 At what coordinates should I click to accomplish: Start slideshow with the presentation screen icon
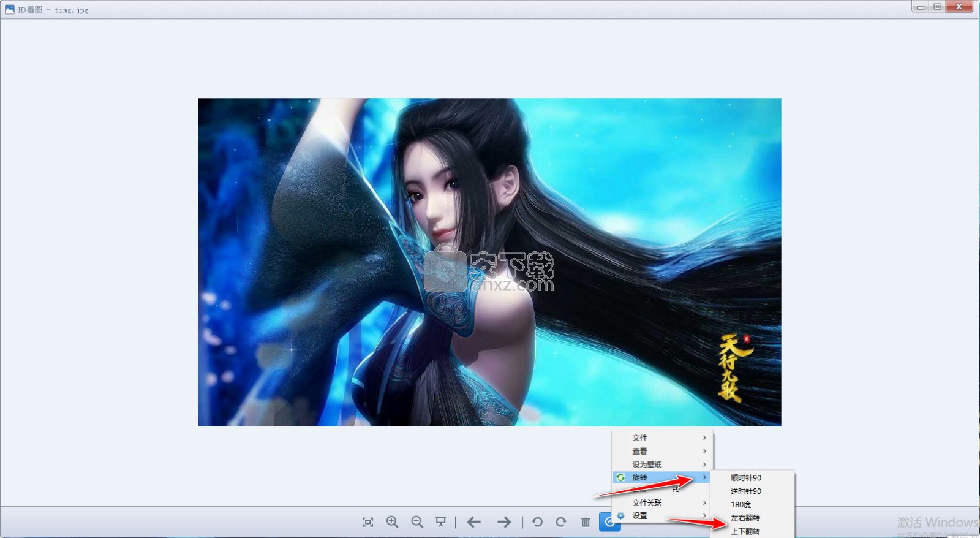pyautogui.click(x=440, y=522)
